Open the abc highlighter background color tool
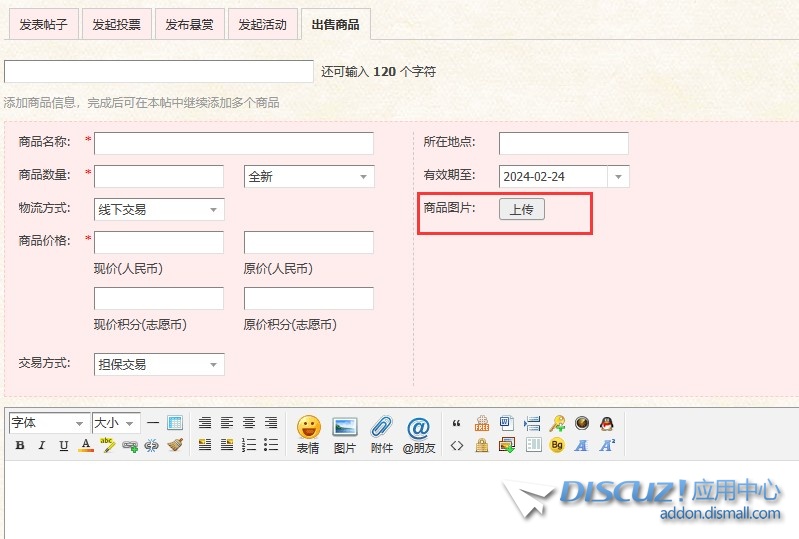Screen dimensions: 799x539 tap(108, 445)
